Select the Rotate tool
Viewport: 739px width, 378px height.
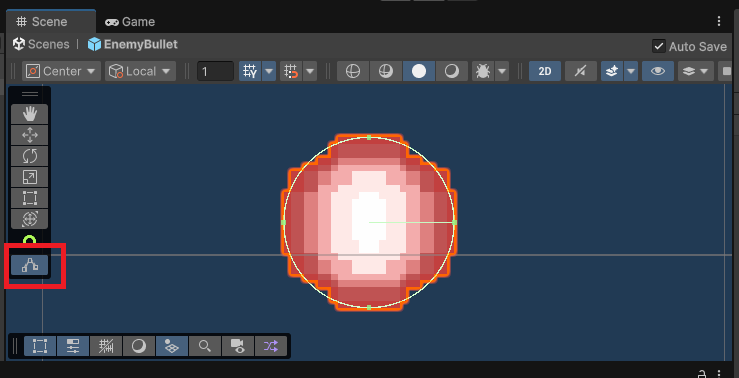point(30,156)
